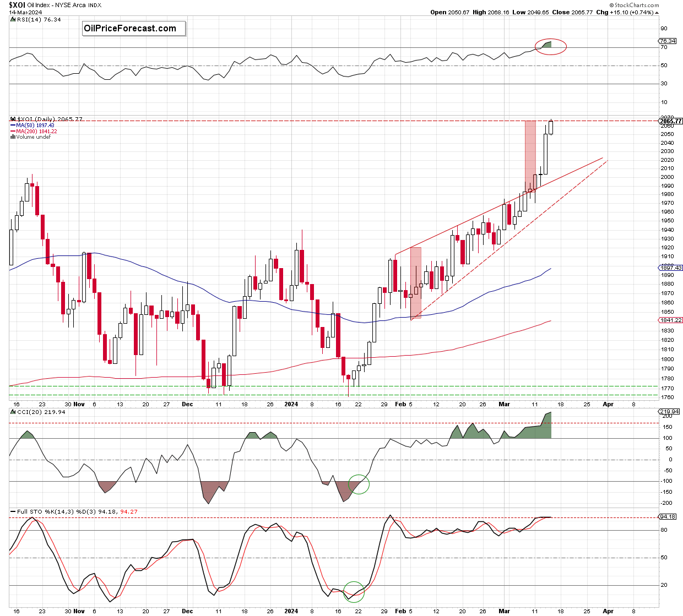The height and width of the screenshot is (616, 683).
Task: Click the 76.34 RSI value tag on right axis
Action: 668,41
